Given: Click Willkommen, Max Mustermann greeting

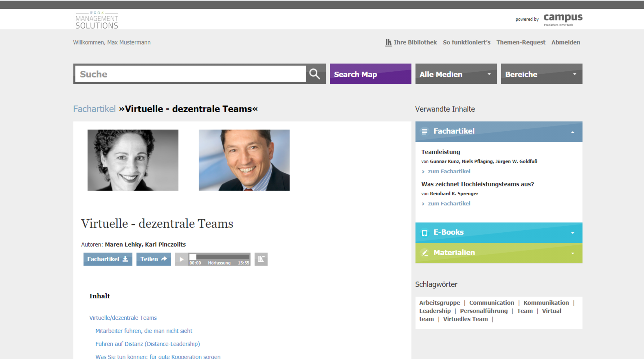Looking at the screenshot, I should [x=112, y=42].
